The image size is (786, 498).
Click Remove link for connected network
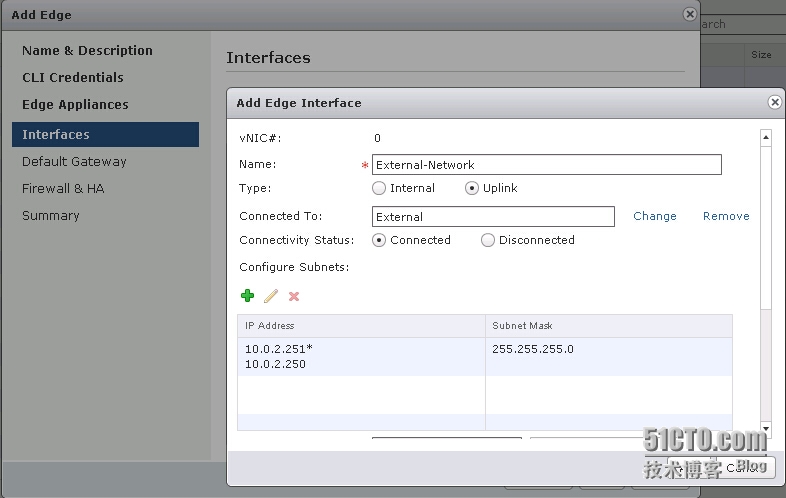tap(726, 216)
